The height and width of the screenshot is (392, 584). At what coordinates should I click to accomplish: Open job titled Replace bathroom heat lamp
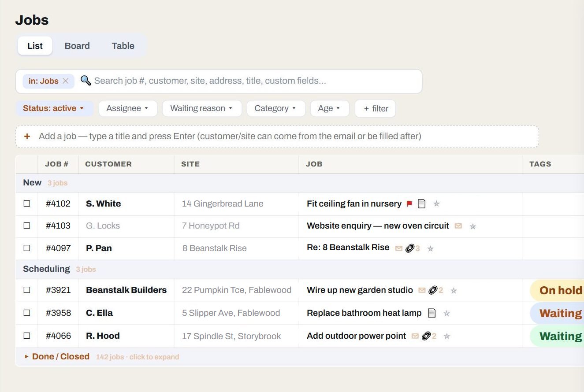(x=364, y=313)
